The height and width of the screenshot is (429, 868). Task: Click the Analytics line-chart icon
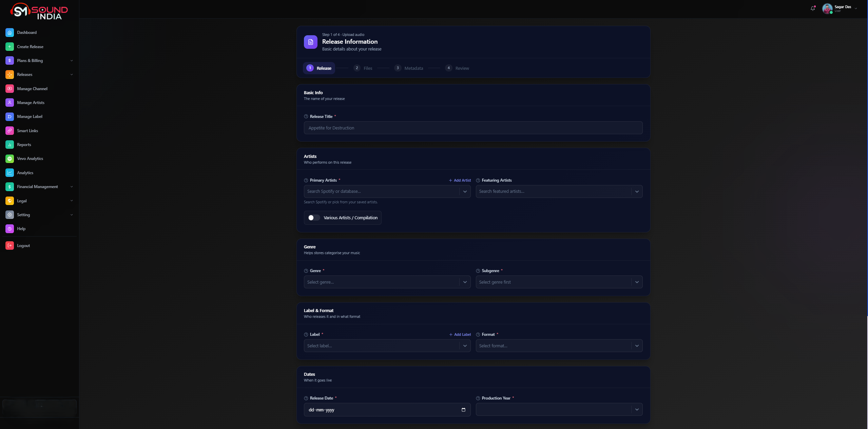click(x=9, y=172)
